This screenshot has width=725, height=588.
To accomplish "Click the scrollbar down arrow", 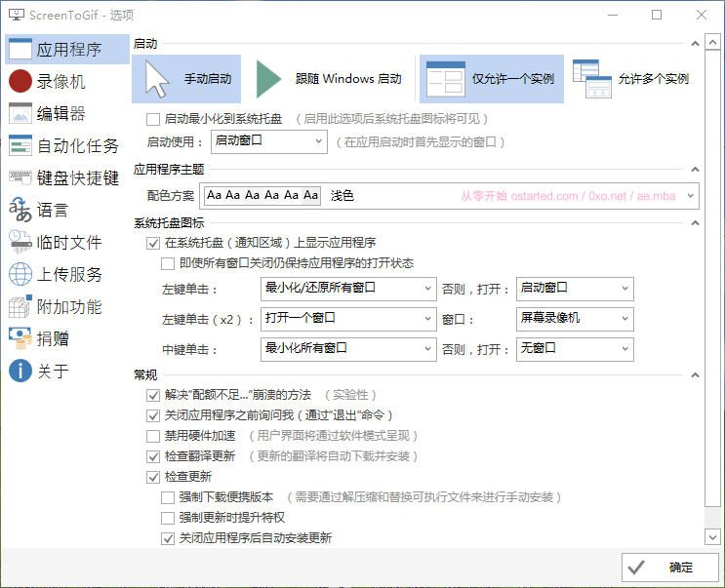I will [712, 537].
